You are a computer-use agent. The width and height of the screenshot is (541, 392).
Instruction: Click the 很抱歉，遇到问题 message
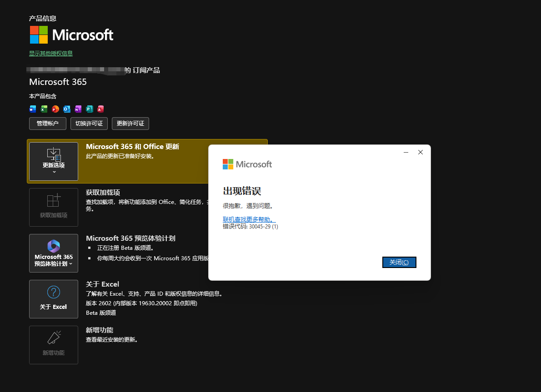248,206
